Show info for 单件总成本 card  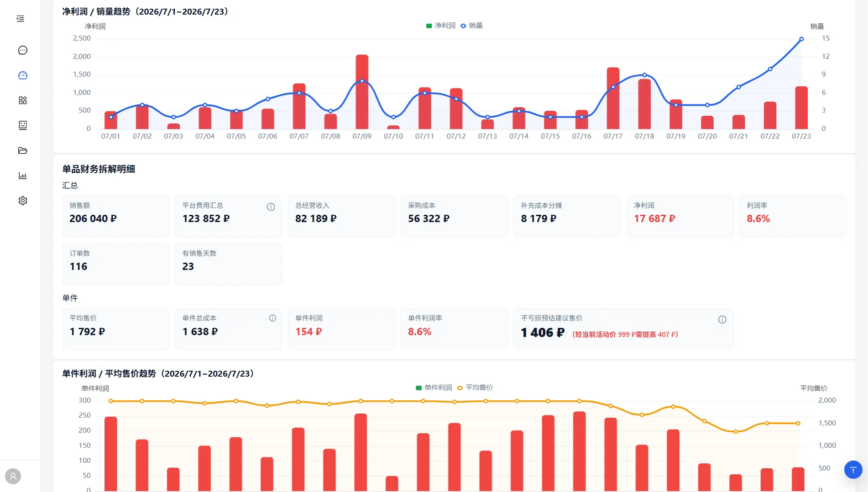pos(272,318)
